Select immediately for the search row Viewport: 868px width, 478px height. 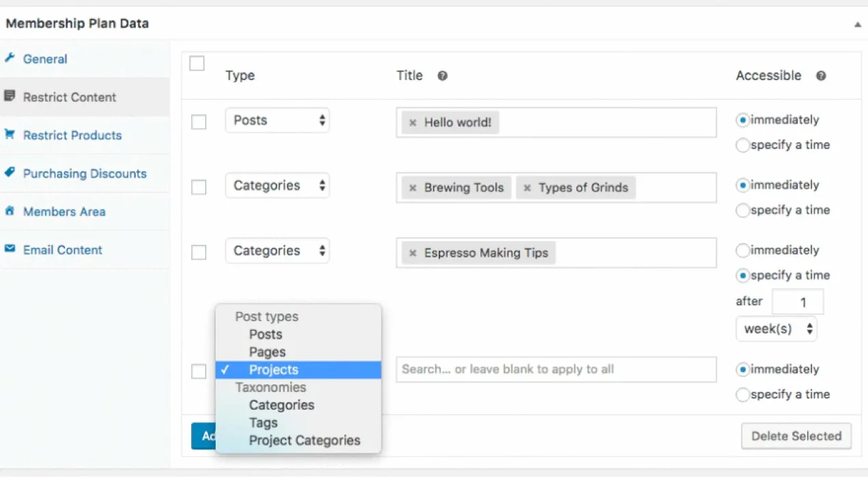point(742,369)
